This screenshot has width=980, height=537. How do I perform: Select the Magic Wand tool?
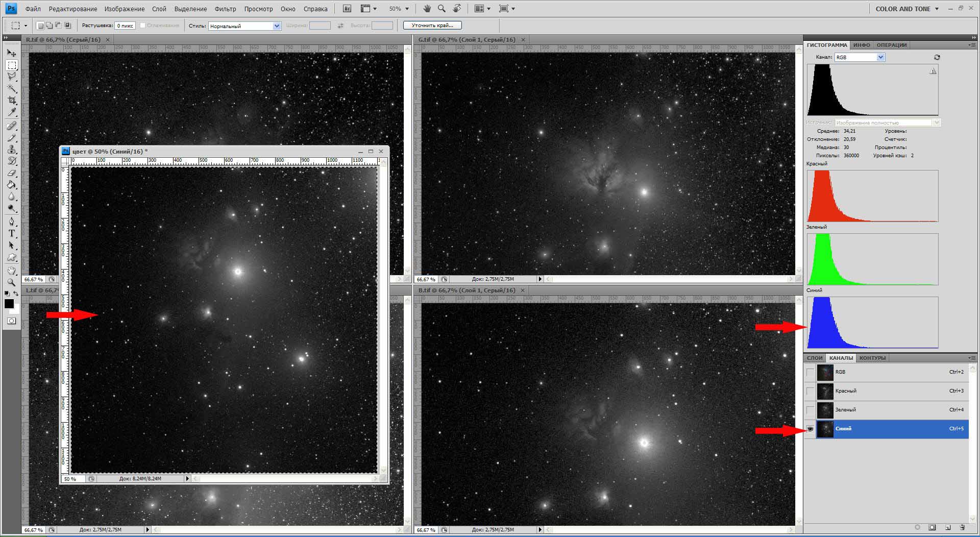(12, 89)
